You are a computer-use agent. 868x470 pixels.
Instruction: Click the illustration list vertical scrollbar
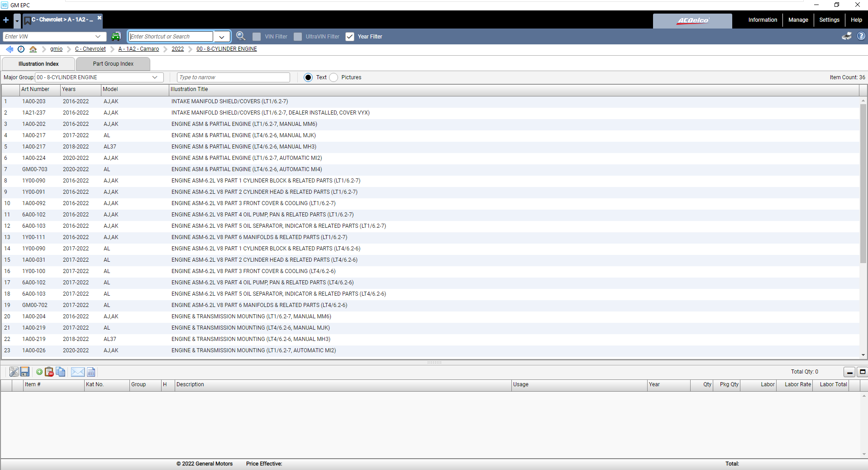coord(863,183)
